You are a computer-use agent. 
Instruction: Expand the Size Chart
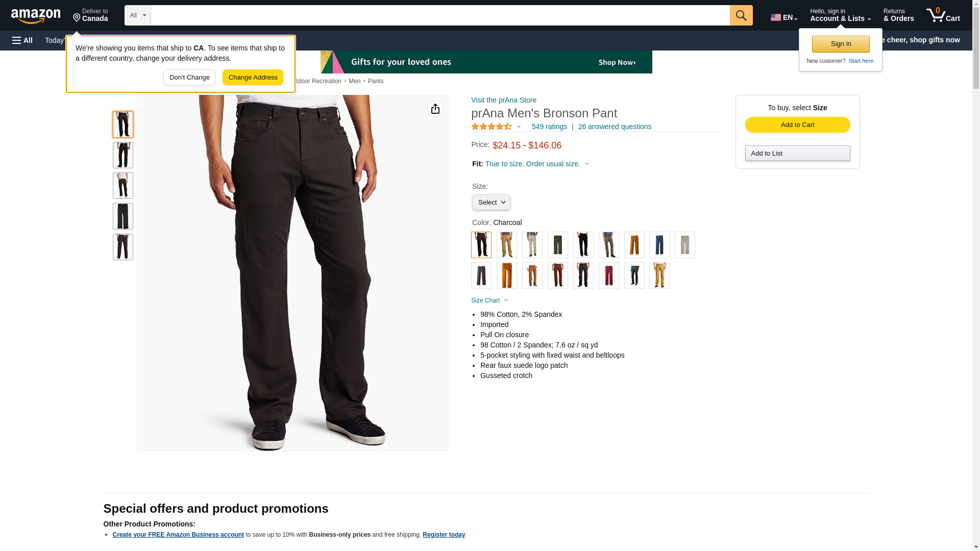coord(489,300)
